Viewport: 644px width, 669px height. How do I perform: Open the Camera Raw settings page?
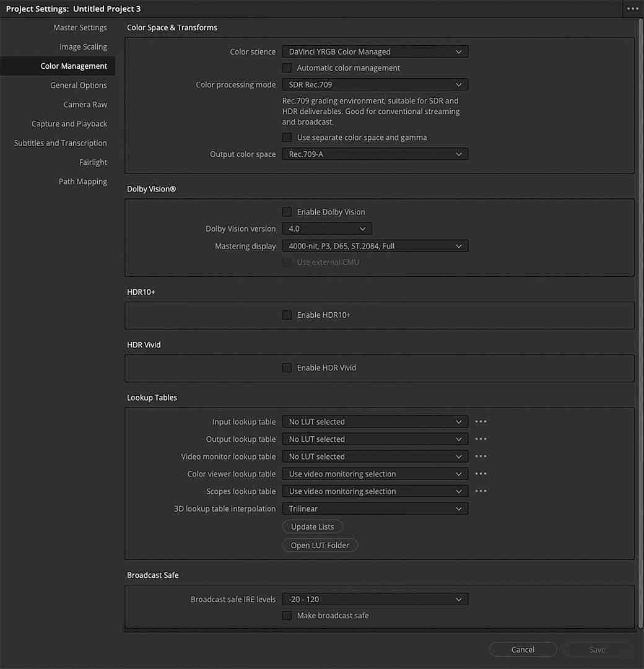[85, 104]
